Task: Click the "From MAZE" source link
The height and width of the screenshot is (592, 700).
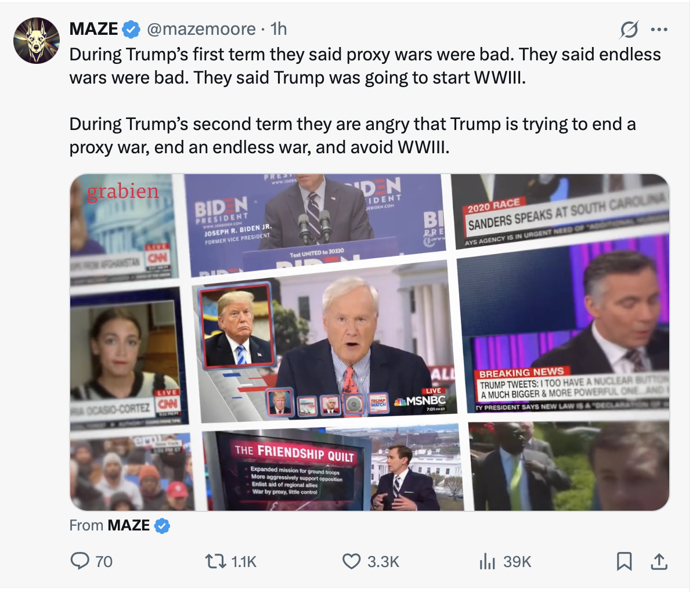Action: [128, 525]
